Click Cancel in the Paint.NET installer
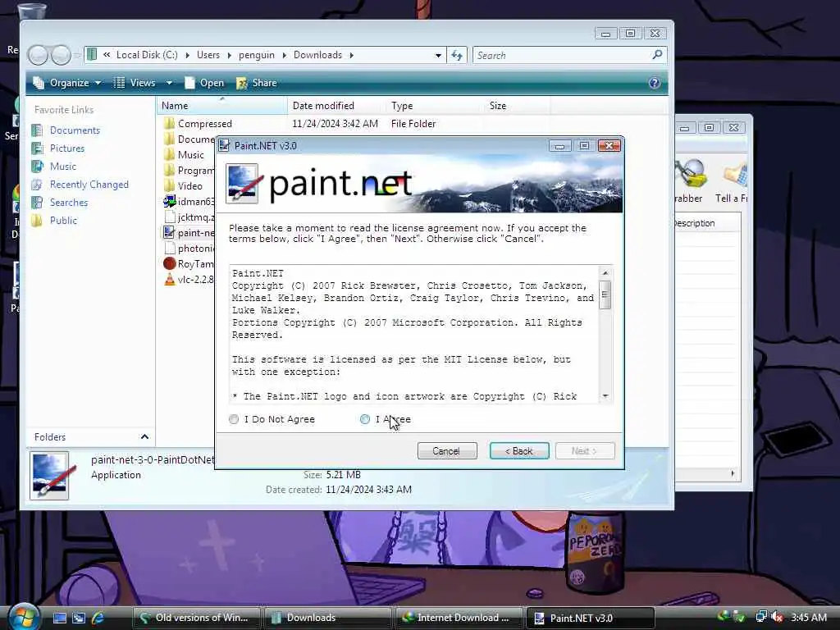This screenshot has height=630, width=840. [447, 451]
